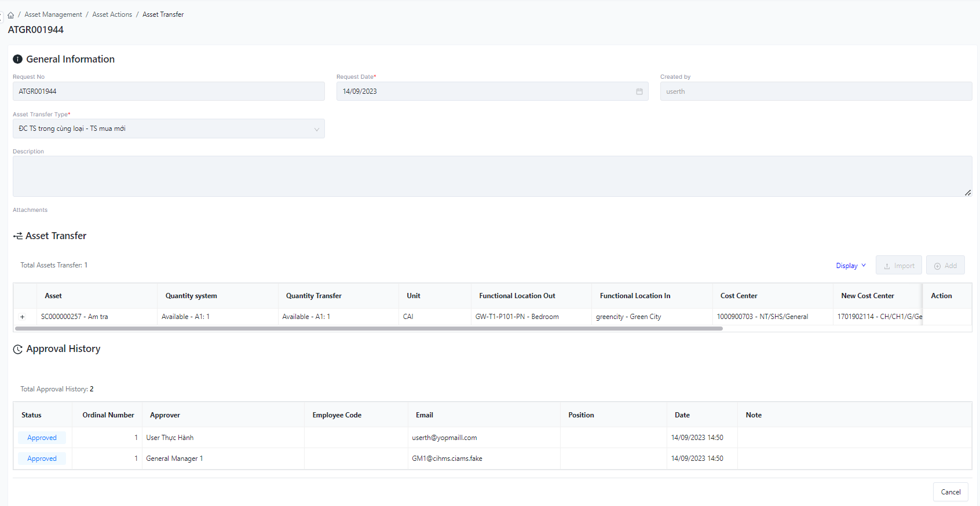This screenshot has width=980, height=506.
Task: Click the General Information info icon
Action: [18, 59]
